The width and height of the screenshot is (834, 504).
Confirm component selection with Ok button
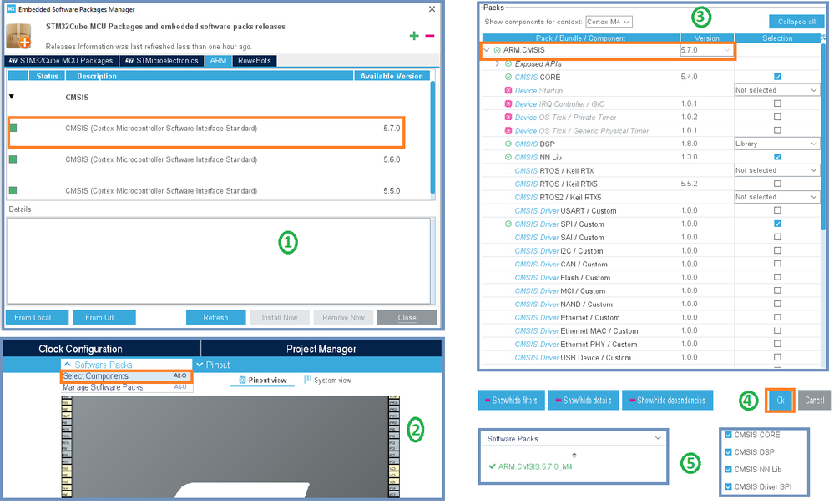pyautogui.click(x=781, y=401)
